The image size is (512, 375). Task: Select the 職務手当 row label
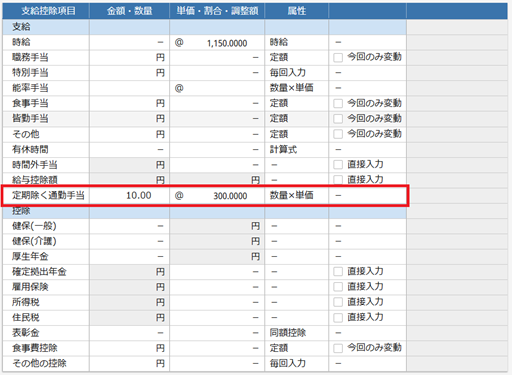30,58
